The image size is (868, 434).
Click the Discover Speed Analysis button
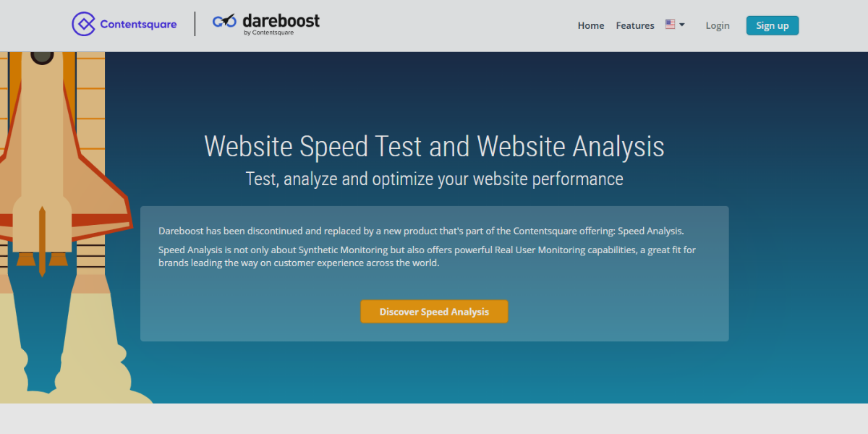[434, 311]
